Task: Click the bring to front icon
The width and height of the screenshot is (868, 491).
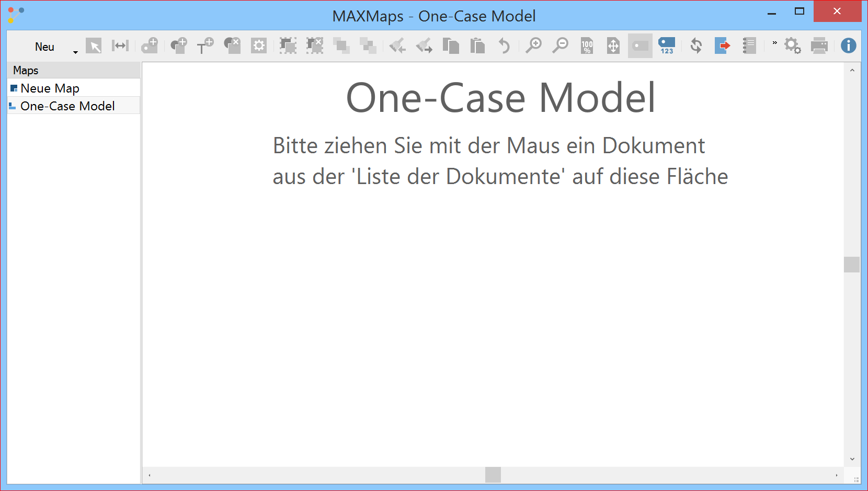Action: 341,45
